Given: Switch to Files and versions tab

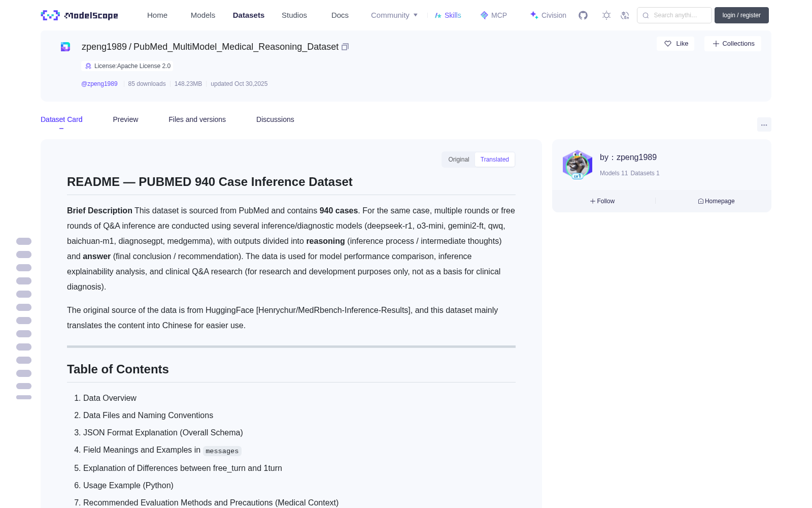Looking at the screenshot, I should tap(197, 119).
